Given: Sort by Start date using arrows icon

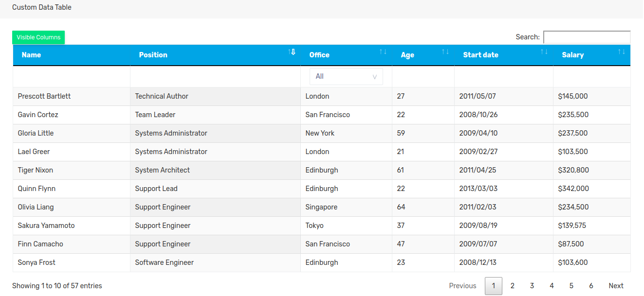Looking at the screenshot, I should point(544,52).
